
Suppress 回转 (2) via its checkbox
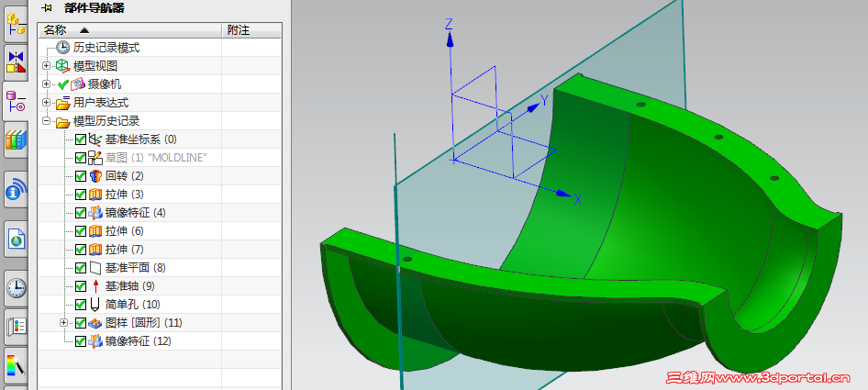tap(80, 176)
